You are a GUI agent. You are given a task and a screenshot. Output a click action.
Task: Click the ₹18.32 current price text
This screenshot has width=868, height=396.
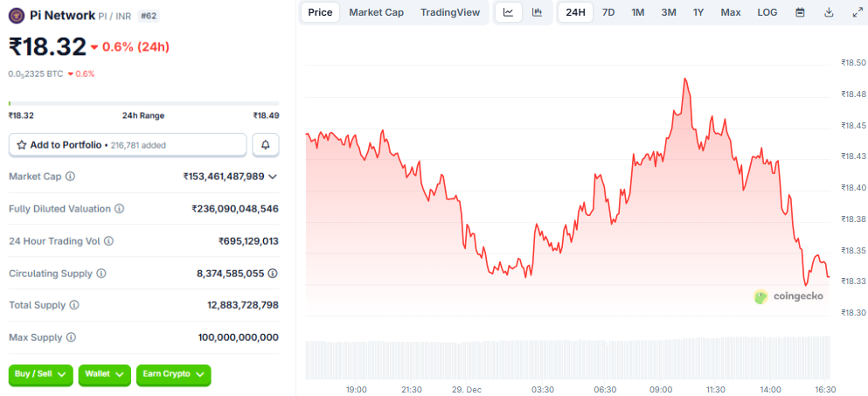coord(47,46)
